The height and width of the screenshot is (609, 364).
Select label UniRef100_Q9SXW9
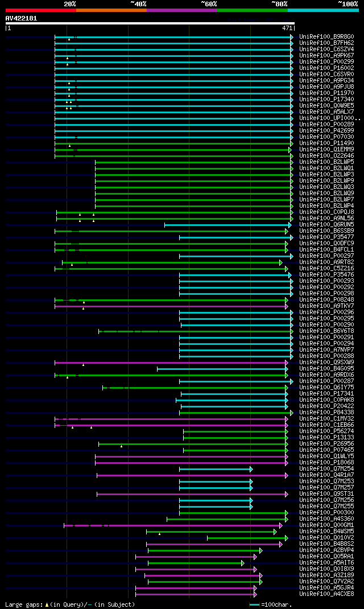(x=326, y=363)
